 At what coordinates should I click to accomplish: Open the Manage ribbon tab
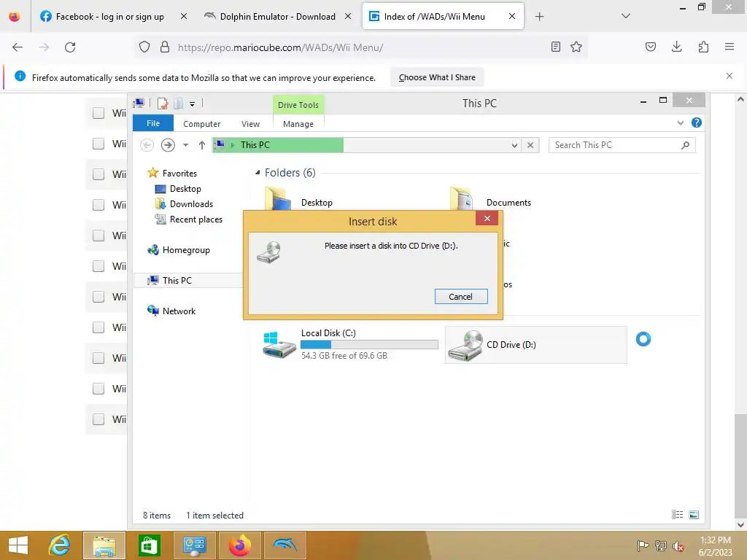coord(298,124)
